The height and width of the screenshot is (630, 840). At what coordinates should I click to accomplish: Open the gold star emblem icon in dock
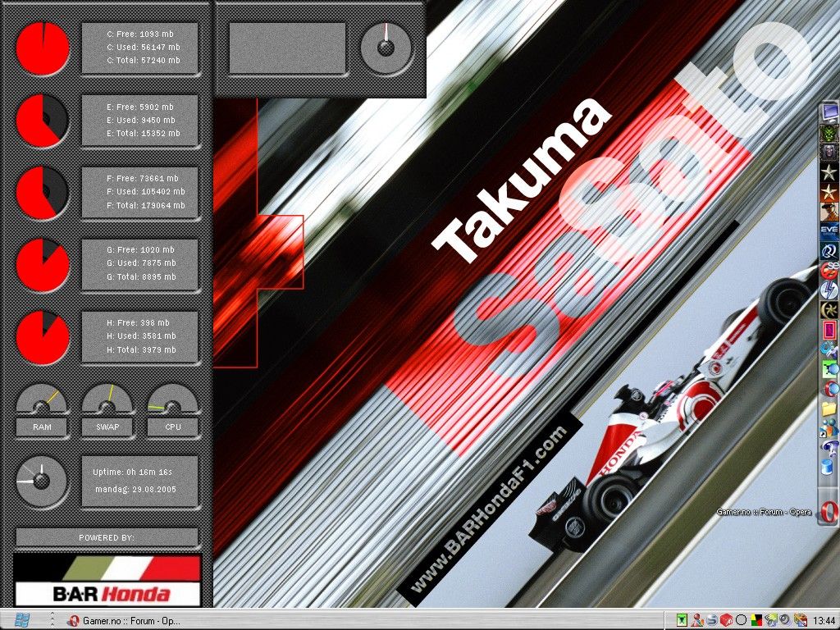click(x=829, y=309)
